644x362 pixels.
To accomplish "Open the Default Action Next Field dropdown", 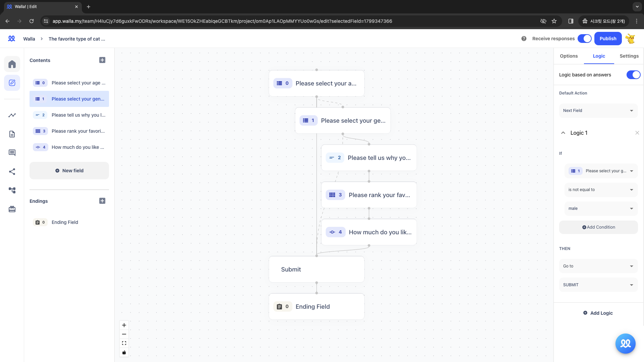I will coord(598,111).
